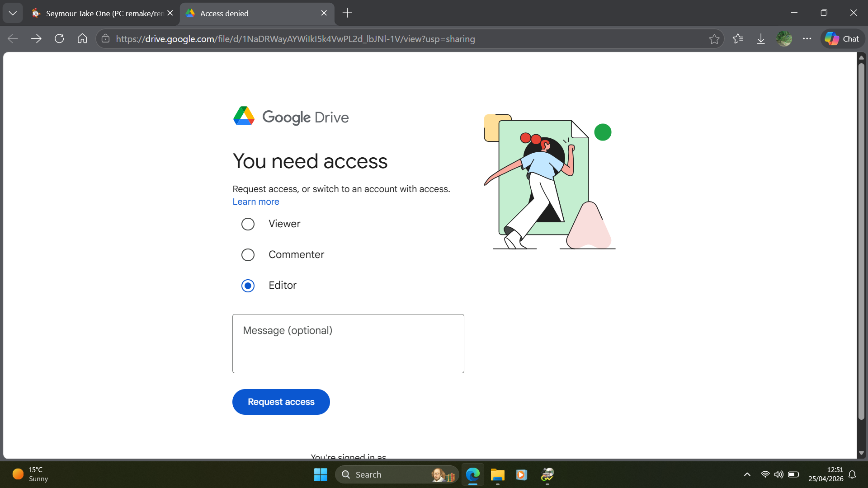This screenshot has width=868, height=488.
Task: Open a new browser tab
Action: click(x=347, y=13)
